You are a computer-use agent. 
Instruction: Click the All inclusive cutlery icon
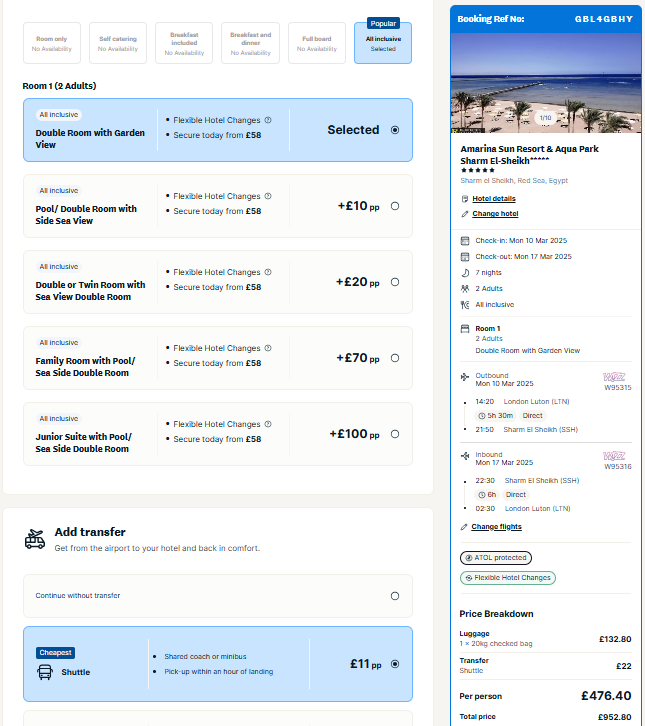[465, 305]
